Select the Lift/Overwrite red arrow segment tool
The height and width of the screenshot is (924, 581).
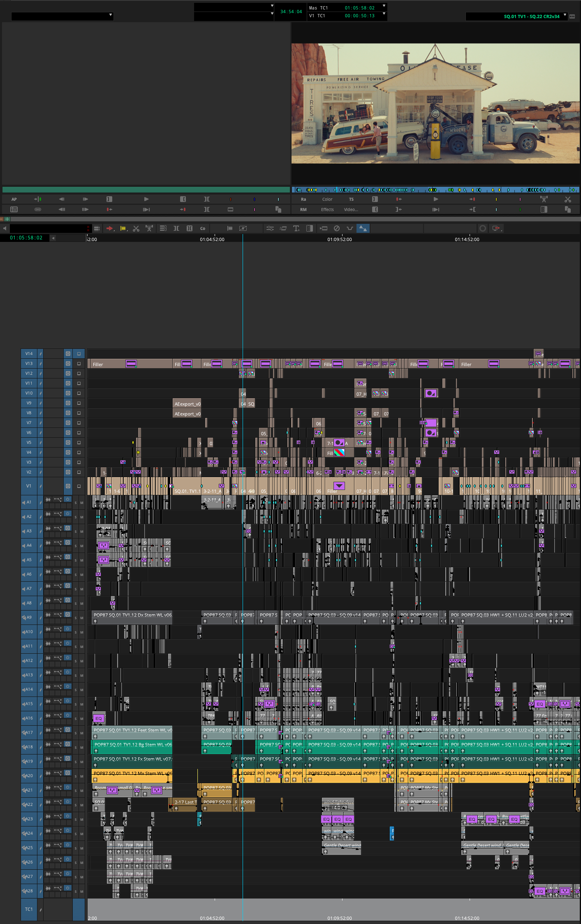(110, 228)
